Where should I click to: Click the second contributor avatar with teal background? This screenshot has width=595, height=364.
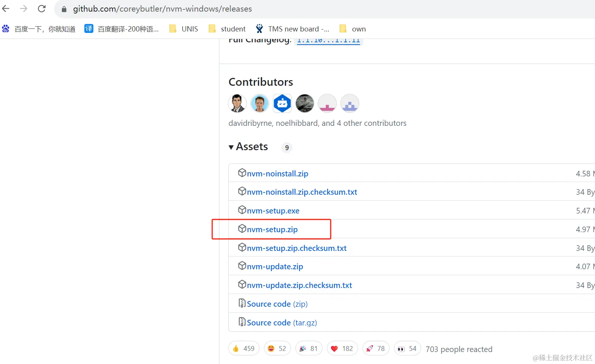click(x=260, y=103)
